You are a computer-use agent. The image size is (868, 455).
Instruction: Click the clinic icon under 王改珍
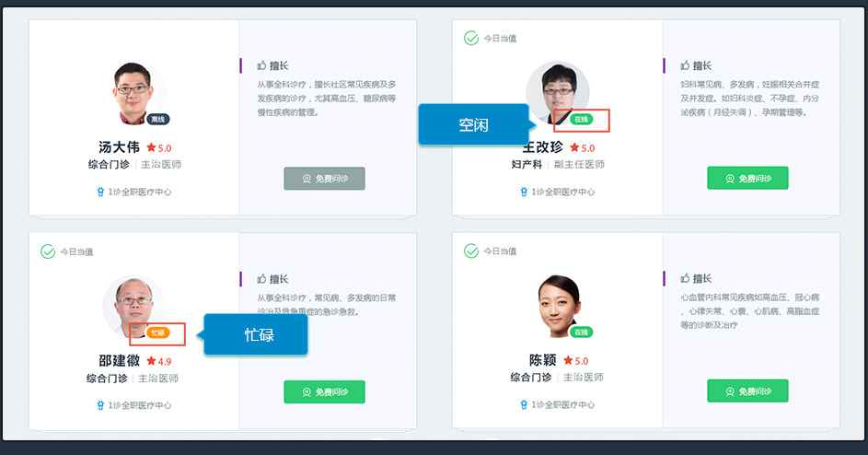coord(524,192)
